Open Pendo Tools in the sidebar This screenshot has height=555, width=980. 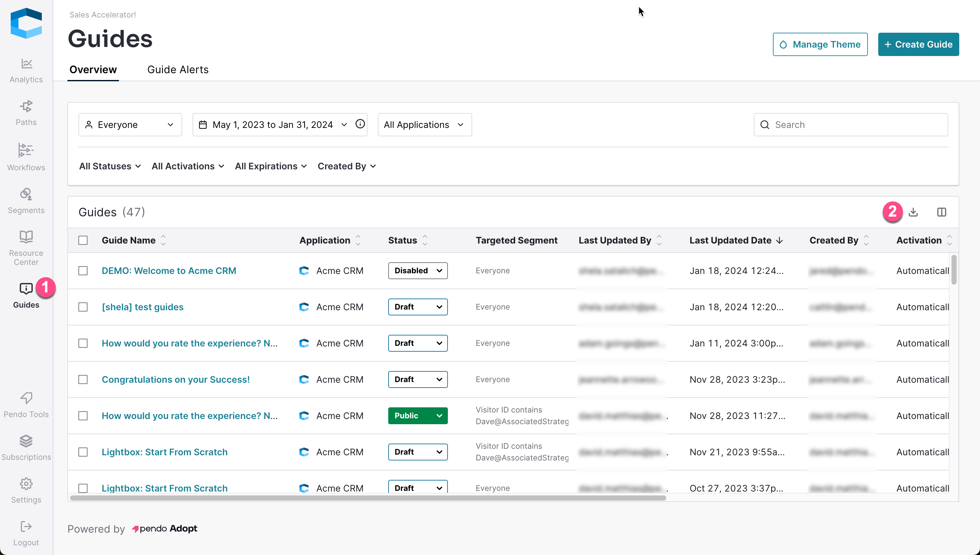[26, 405]
